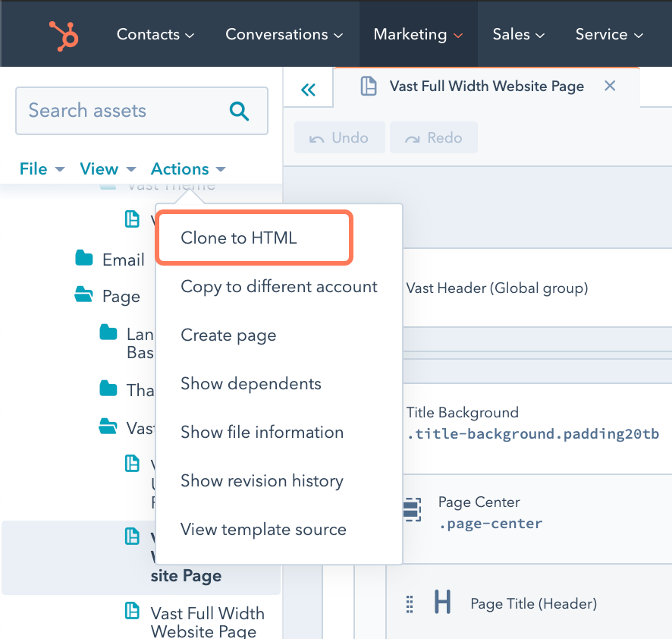Select Show revision history from Actions menu
This screenshot has height=639, width=672.
tap(262, 480)
